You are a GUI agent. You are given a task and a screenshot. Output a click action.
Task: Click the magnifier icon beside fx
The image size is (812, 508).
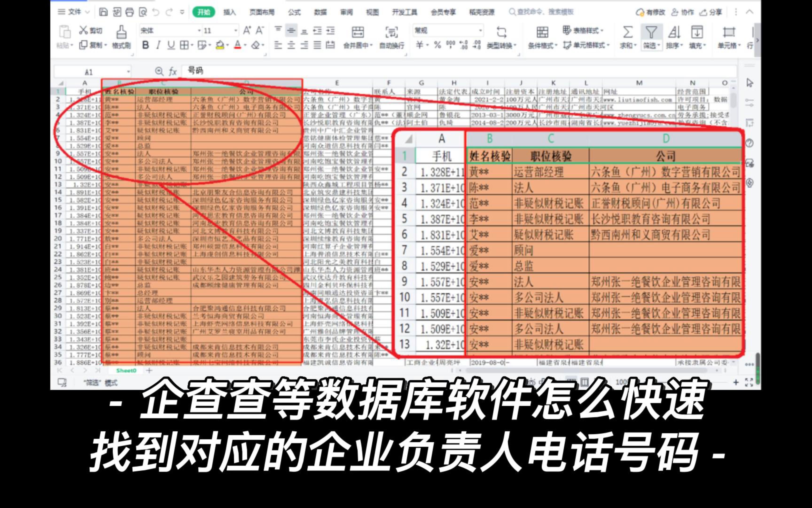click(159, 71)
